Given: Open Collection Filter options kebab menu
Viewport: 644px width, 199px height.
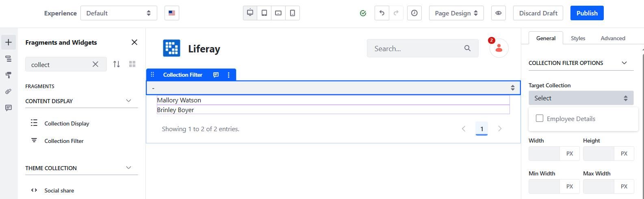Looking at the screenshot, I should (229, 75).
